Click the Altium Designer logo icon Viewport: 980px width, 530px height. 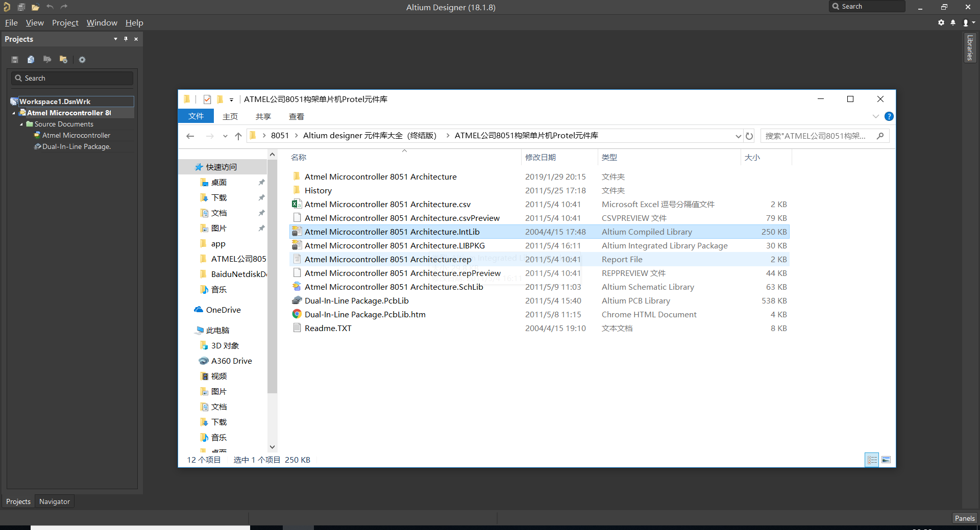point(7,7)
